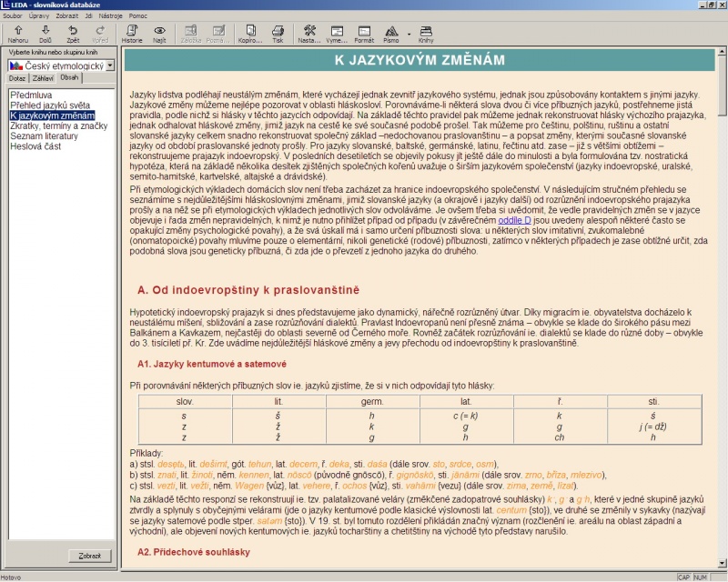Follow the oddíle D hyperlink
The height and width of the screenshot is (582, 728).
tap(514, 220)
